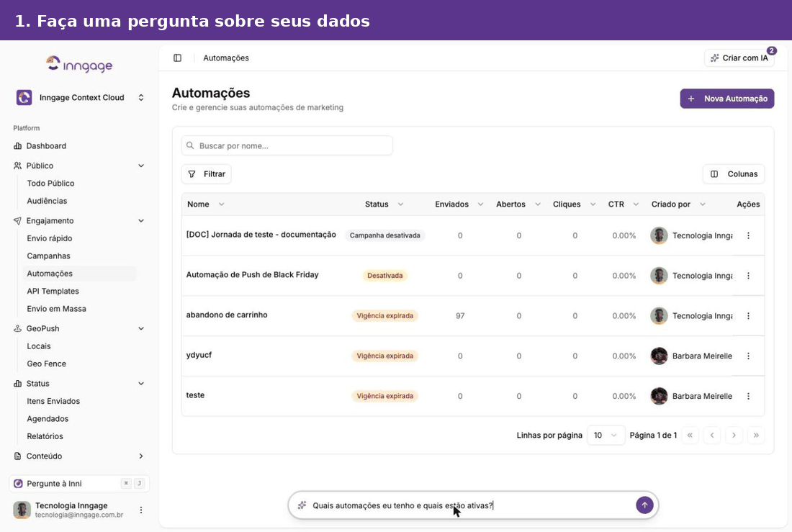Collapse the Engajamento section

click(141, 221)
